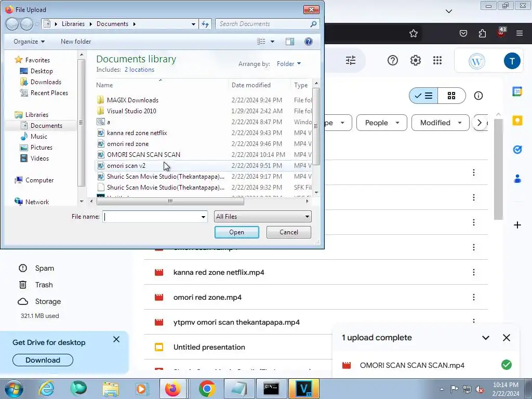Open the Firefox hamburger menu
The height and width of the screenshot is (399, 532).
(x=520, y=33)
